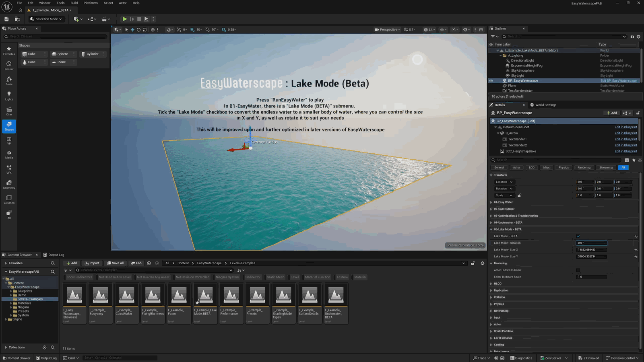Viewport: 644px width, 362px height.
Task: Open the Fab marketplace button
Action: [136, 263]
